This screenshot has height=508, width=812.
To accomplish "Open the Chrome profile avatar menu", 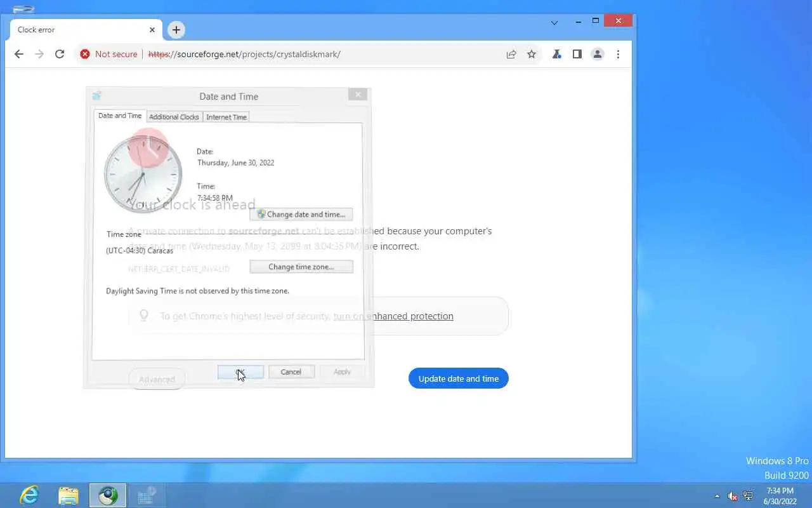I will pos(597,54).
